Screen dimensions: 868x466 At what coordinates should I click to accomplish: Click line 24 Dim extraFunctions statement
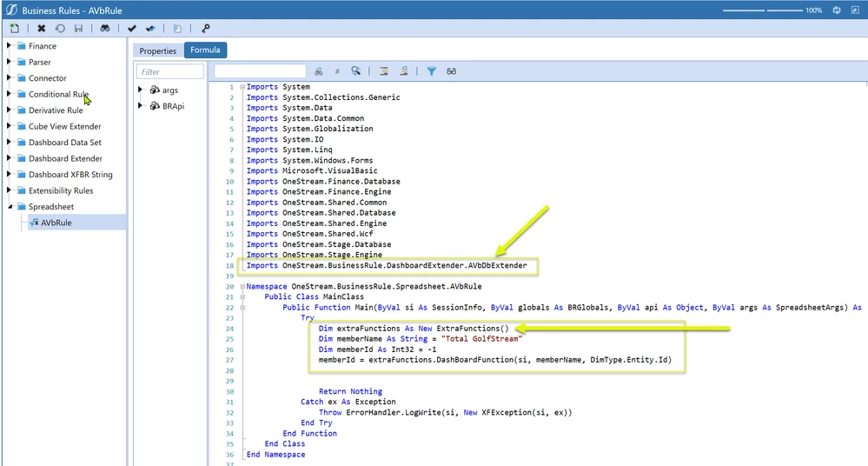click(413, 328)
